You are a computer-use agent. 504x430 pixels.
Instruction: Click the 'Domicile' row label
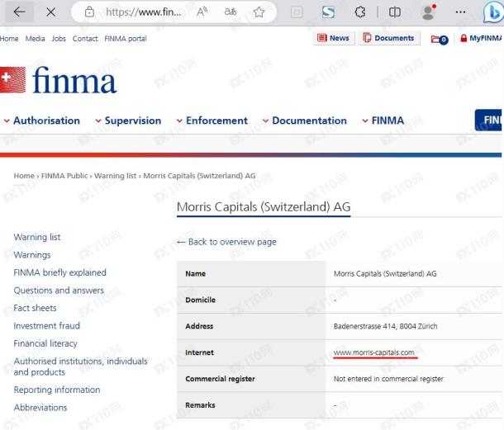click(x=200, y=300)
